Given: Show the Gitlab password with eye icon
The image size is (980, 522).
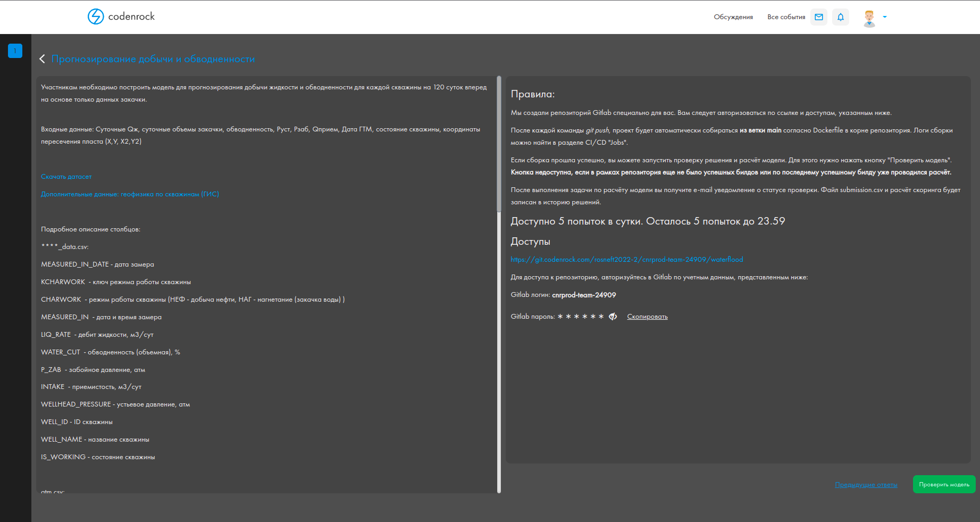Looking at the screenshot, I should pyautogui.click(x=613, y=317).
